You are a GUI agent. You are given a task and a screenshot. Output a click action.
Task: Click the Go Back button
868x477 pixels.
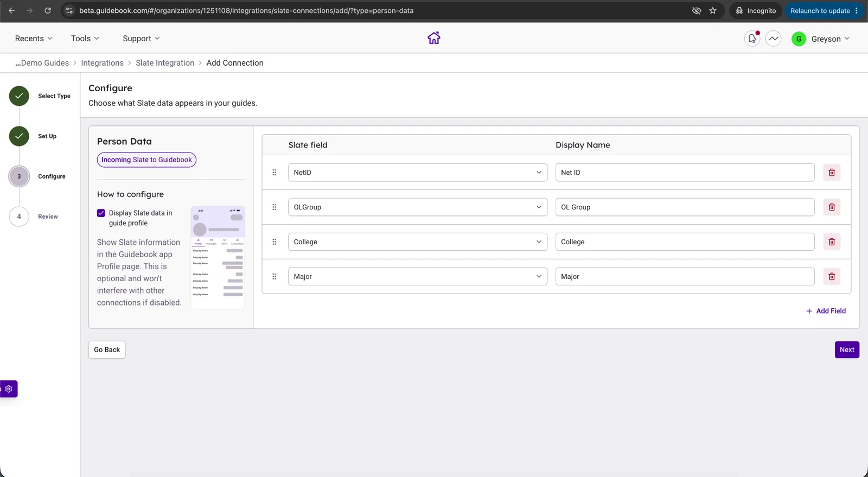pos(107,349)
